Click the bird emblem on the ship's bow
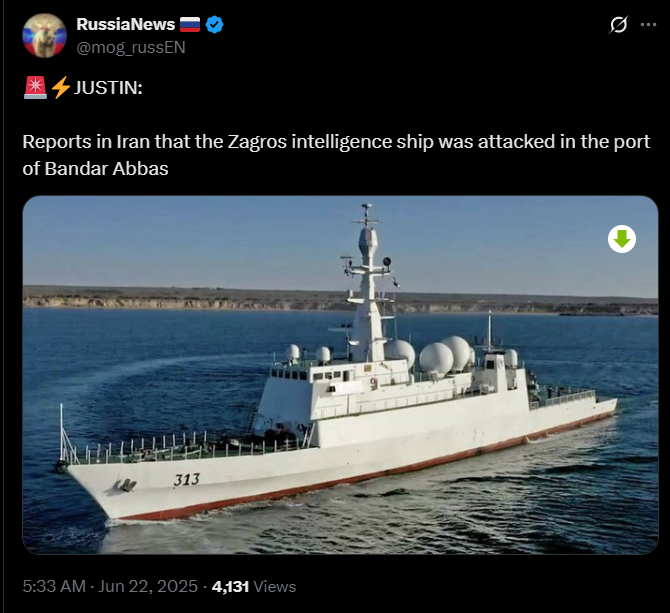 [125, 486]
